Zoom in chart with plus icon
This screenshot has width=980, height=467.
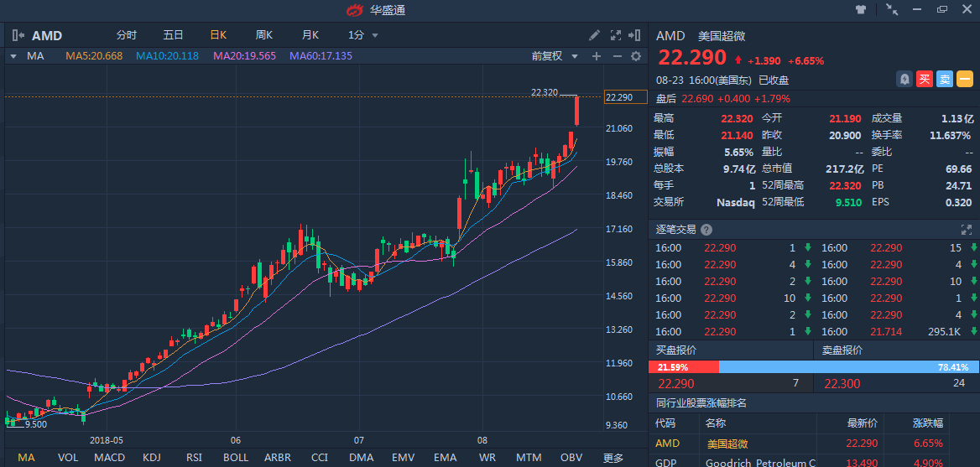[x=597, y=56]
